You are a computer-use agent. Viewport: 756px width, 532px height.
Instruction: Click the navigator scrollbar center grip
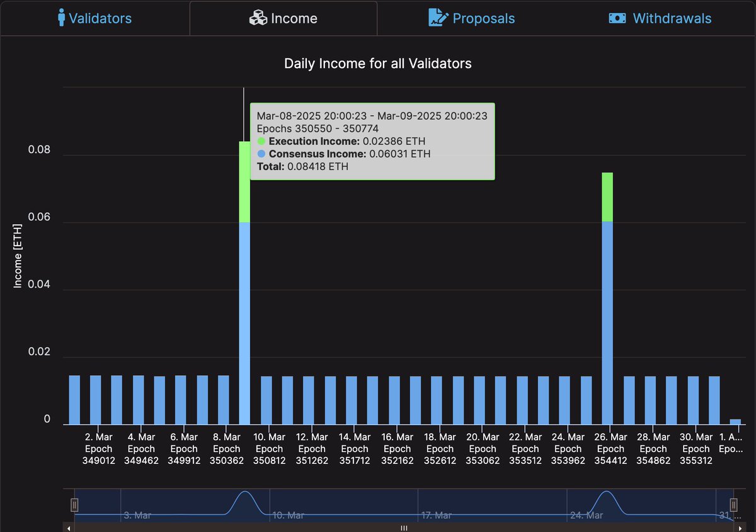click(x=404, y=528)
